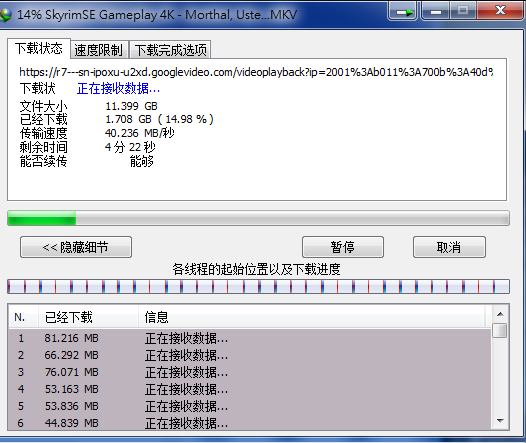Click the thread list scrollbar thumb
The height and width of the screenshot is (443, 526).
pos(500,330)
